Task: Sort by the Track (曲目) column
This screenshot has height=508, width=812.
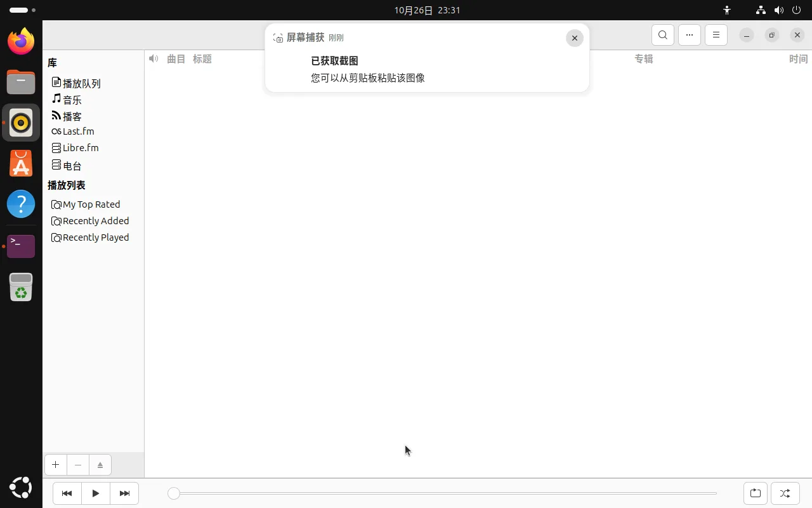Action: (x=176, y=59)
